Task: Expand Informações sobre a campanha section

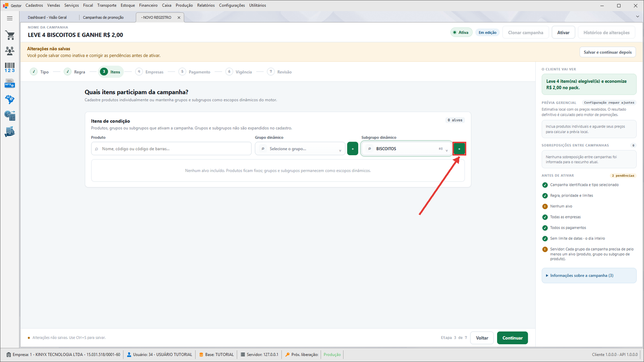Action: (x=589, y=276)
